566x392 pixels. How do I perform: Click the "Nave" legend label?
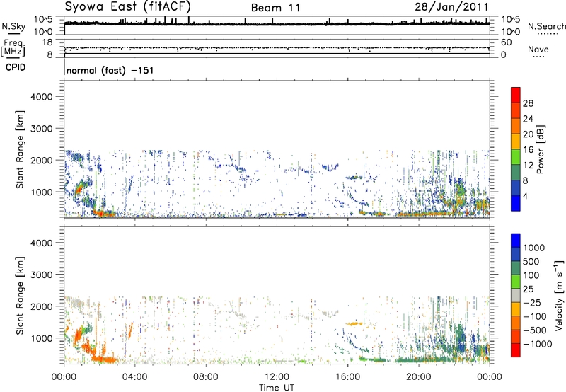tap(538, 49)
